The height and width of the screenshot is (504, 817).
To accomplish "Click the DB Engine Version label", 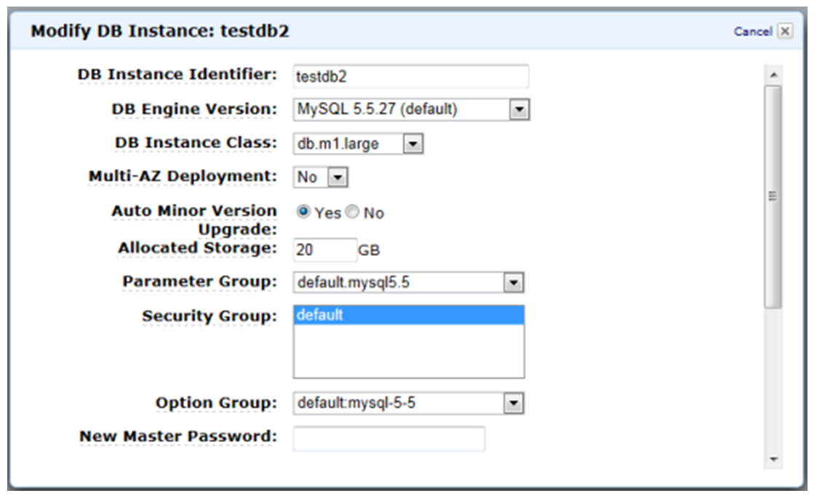I will 194,109.
